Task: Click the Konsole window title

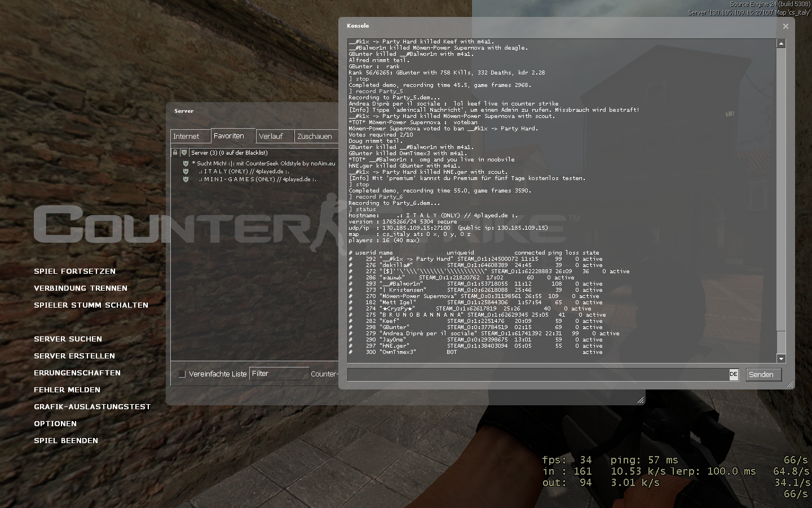Action: click(358, 26)
